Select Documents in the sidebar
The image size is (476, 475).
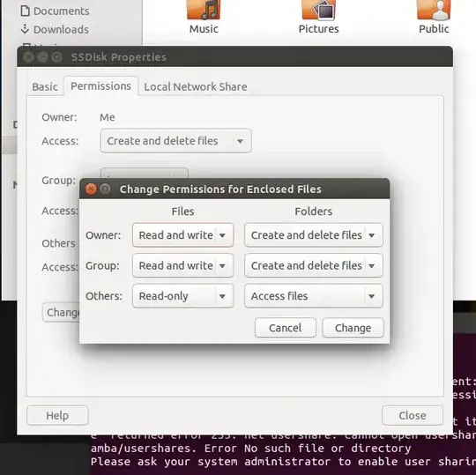(55, 11)
